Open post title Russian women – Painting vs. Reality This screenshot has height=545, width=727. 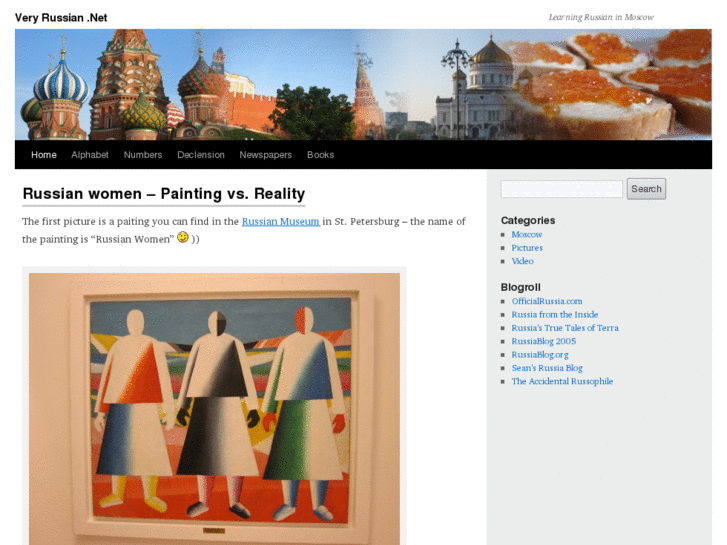tap(164, 193)
